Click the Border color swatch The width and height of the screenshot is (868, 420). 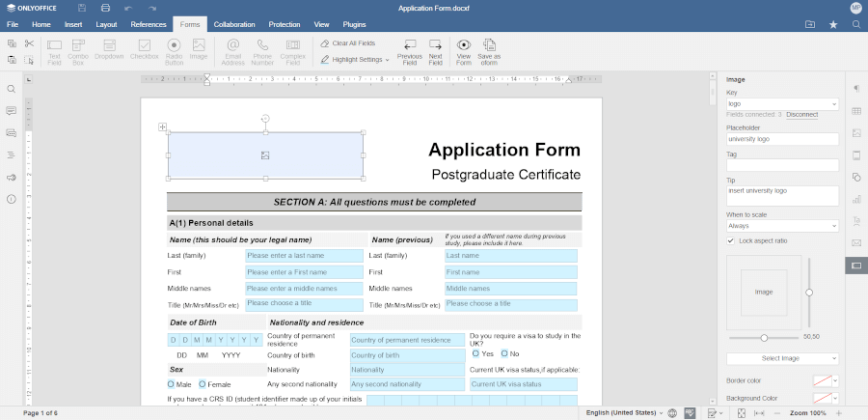pyautogui.click(x=822, y=380)
